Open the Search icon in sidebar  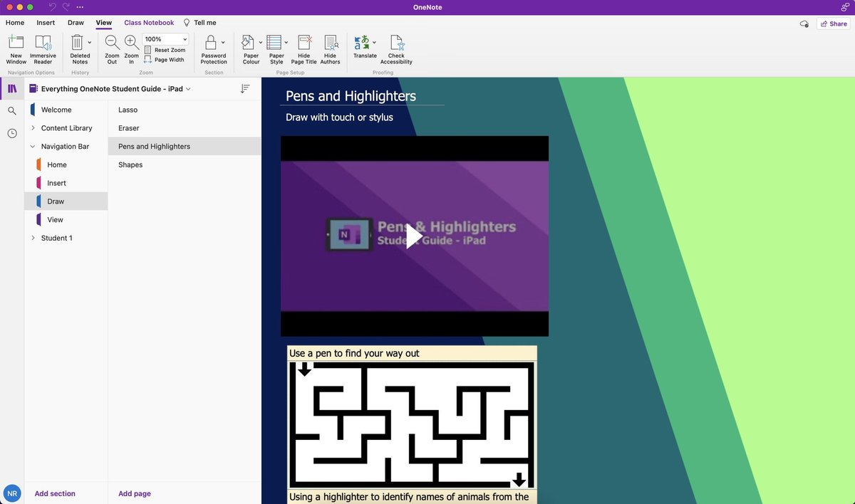(x=12, y=111)
